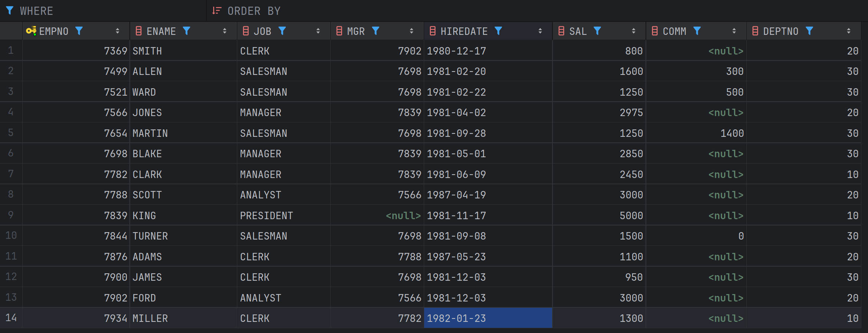Toggle sort arrows on HIREDATE column

click(540, 31)
